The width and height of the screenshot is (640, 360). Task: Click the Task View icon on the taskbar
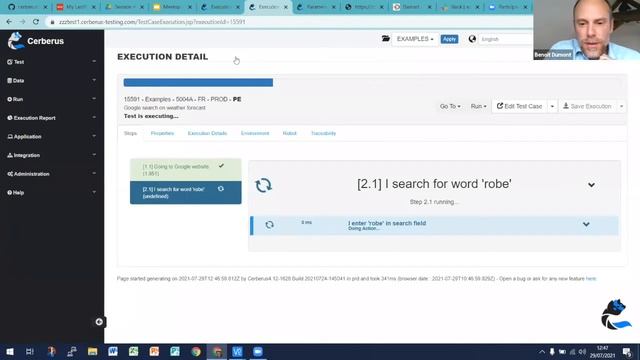pos(30,352)
